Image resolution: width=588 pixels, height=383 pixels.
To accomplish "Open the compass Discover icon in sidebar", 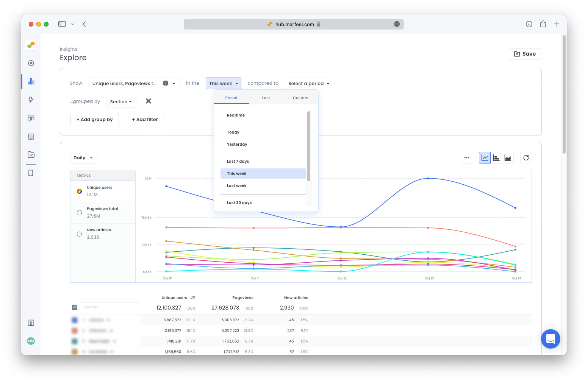I will pos(31,63).
